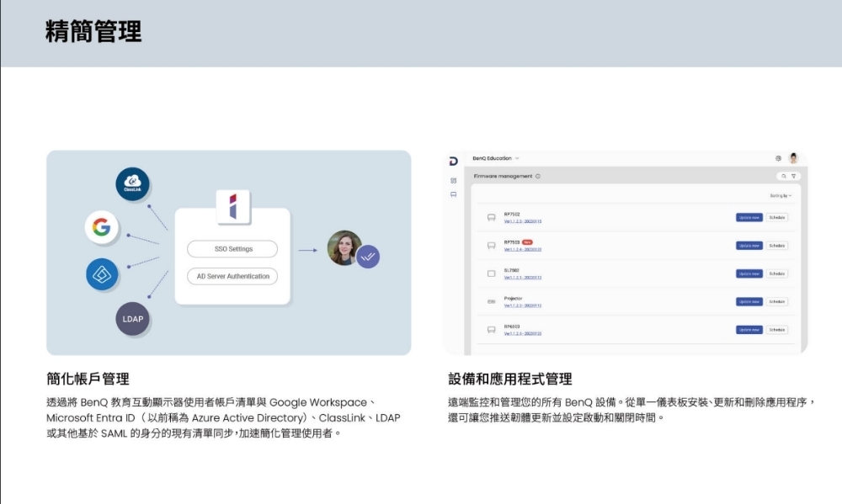Open the settings gear beside the profile avatar
The height and width of the screenshot is (504, 842).
coord(778,158)
